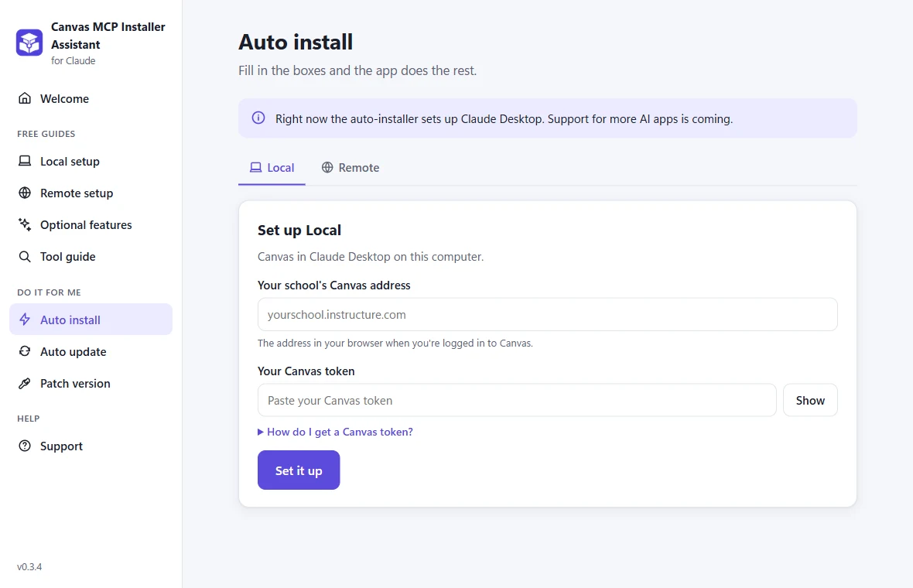Image resolution: width=913 pixels, height=588 pixels.
Task: Open the Patch version page
Action: coord(91,383)
